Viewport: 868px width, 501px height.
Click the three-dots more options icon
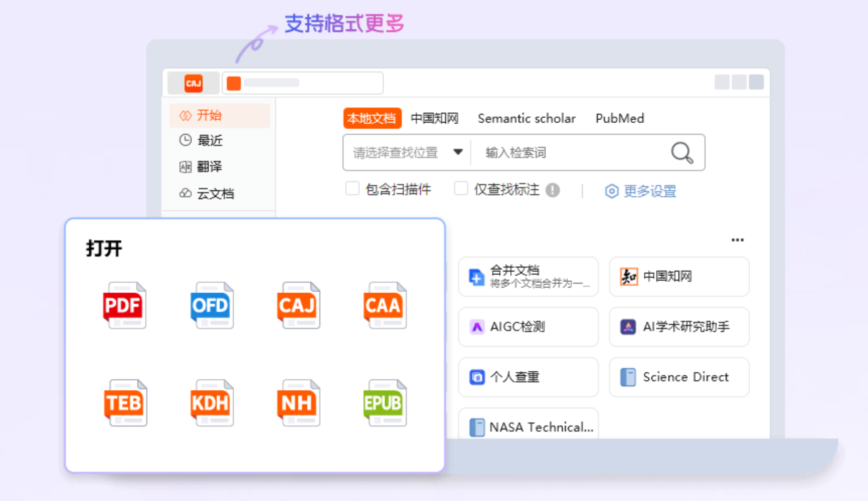coord(737,240)
